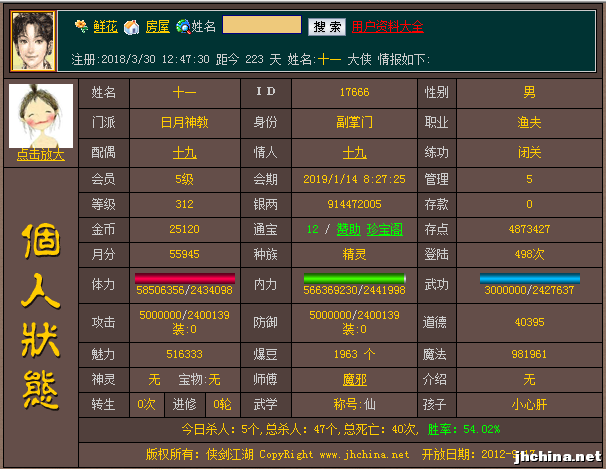Select the ID value 17666

coord(354,92)
